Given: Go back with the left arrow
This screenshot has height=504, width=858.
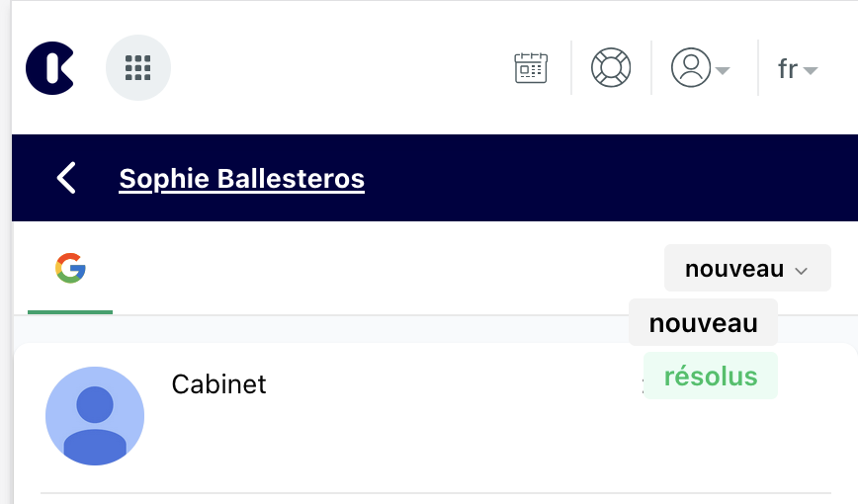Looking at the screenshot, I should pyautogui.click(x=66, y=179).
